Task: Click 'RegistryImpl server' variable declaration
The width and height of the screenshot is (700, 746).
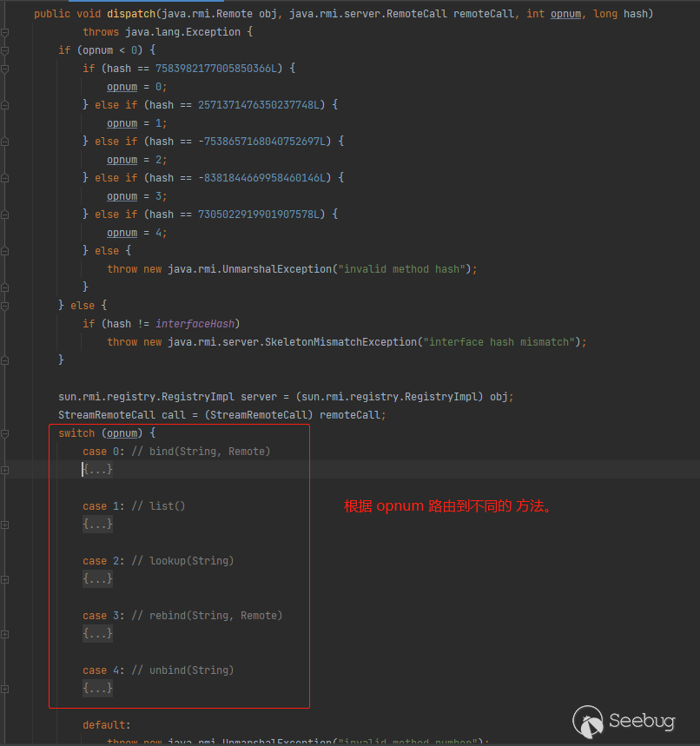Action: (x=219, y=397)
